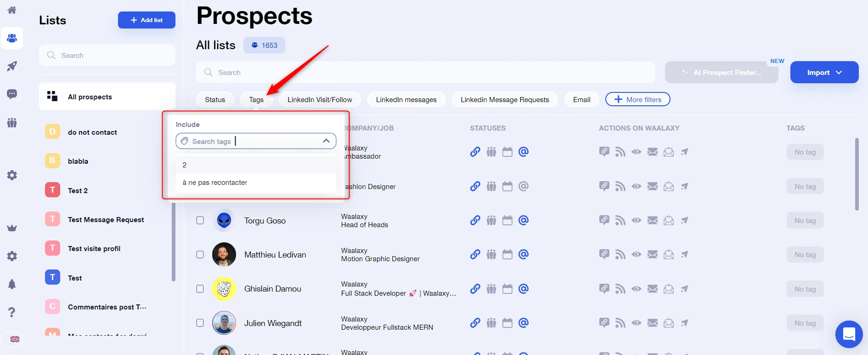Tick the checkbox for Matthieu Ledivan
Viewport: 868px width, 355px height.
point(200,254)
